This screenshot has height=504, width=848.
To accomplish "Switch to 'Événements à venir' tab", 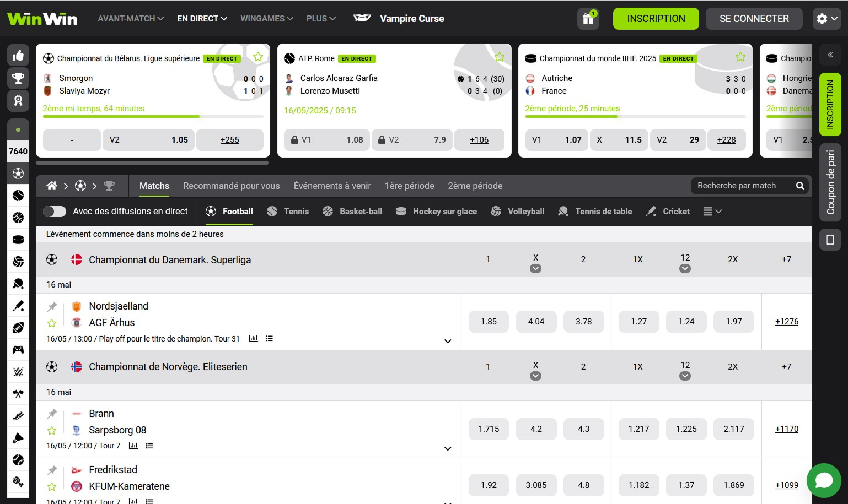I will tap(332, 186).
